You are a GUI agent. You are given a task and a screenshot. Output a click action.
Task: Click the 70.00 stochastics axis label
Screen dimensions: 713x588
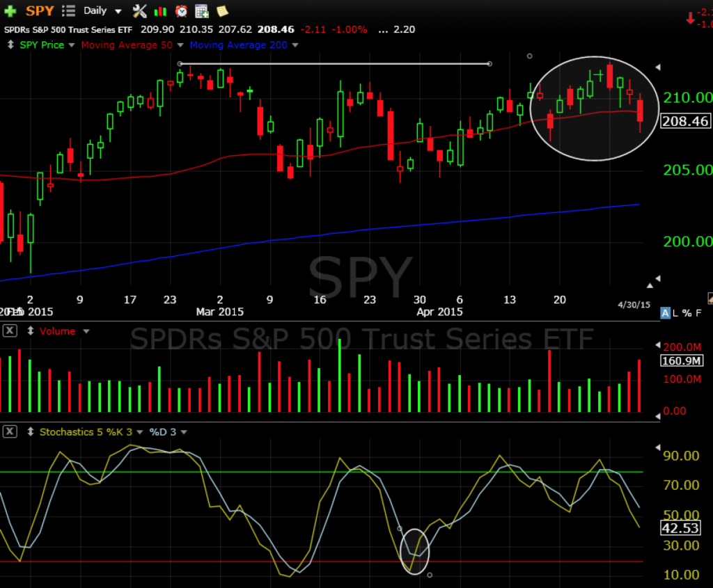[x=681, y=485]
